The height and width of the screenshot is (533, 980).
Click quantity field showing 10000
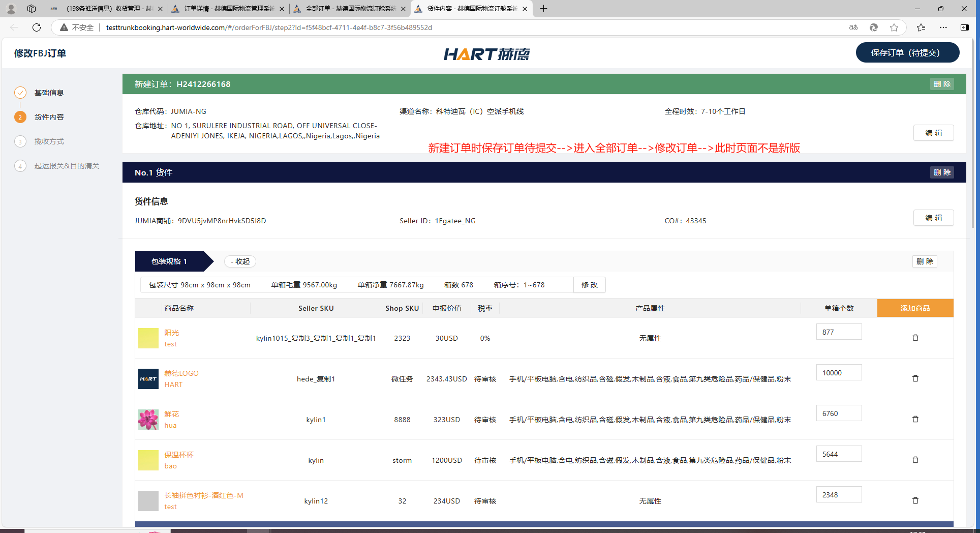pyautogui.click(x=839, y=373)
